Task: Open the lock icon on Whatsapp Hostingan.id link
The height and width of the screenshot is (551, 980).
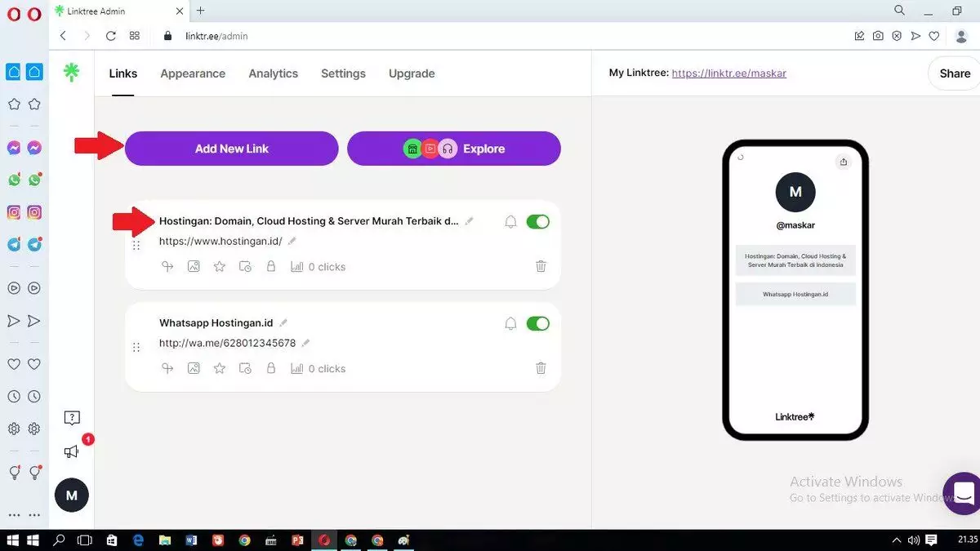Action: tap(271, 368)
